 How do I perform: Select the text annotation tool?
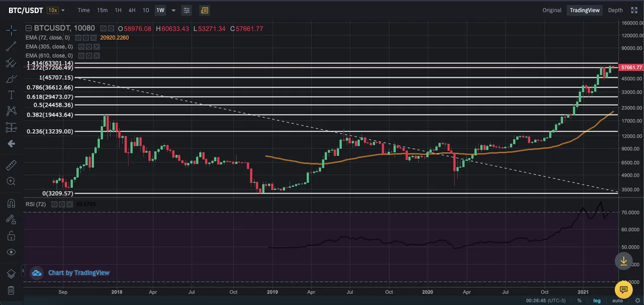click(x=11, y=95)
